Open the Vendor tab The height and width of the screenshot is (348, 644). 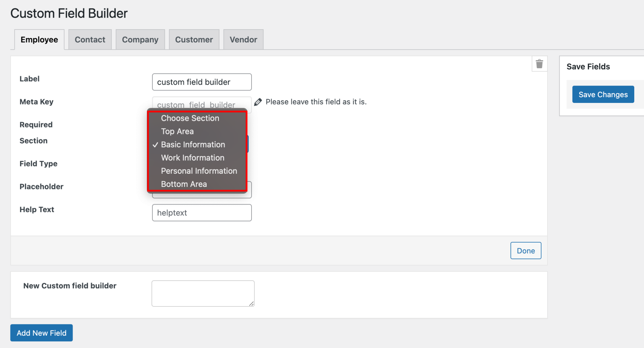tap(243, 40)
